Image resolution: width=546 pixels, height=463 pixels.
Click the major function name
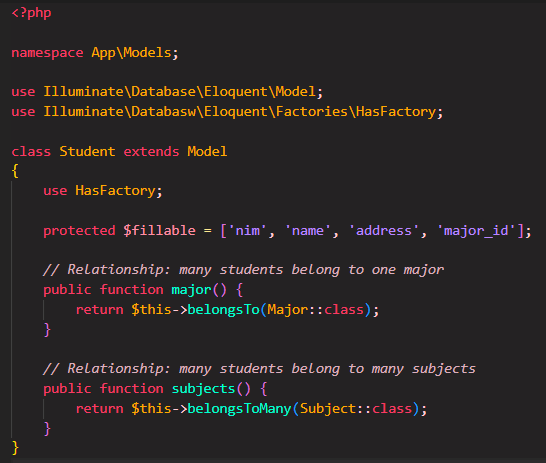coord(192,290)
